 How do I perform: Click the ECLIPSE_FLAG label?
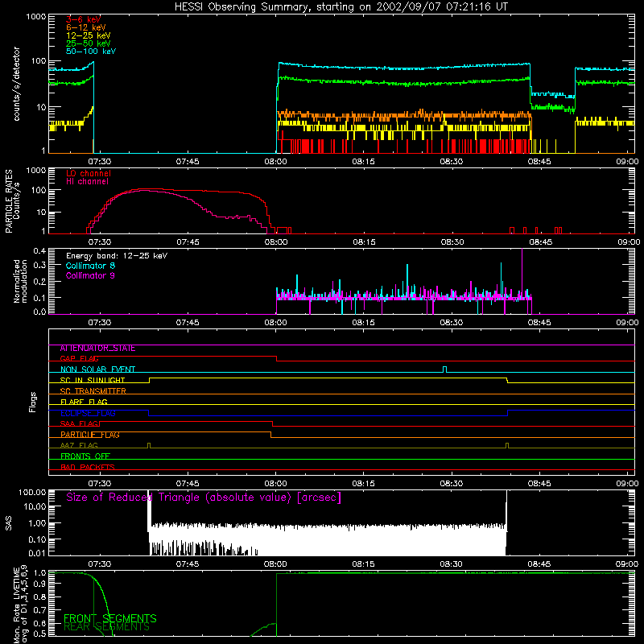point(88,413)
